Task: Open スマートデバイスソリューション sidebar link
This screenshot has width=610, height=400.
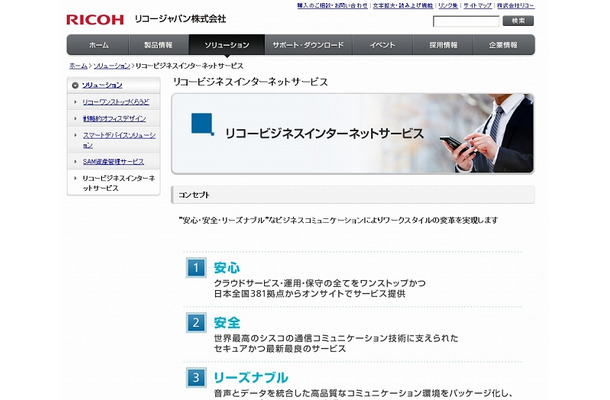Action: click(119, 140)
